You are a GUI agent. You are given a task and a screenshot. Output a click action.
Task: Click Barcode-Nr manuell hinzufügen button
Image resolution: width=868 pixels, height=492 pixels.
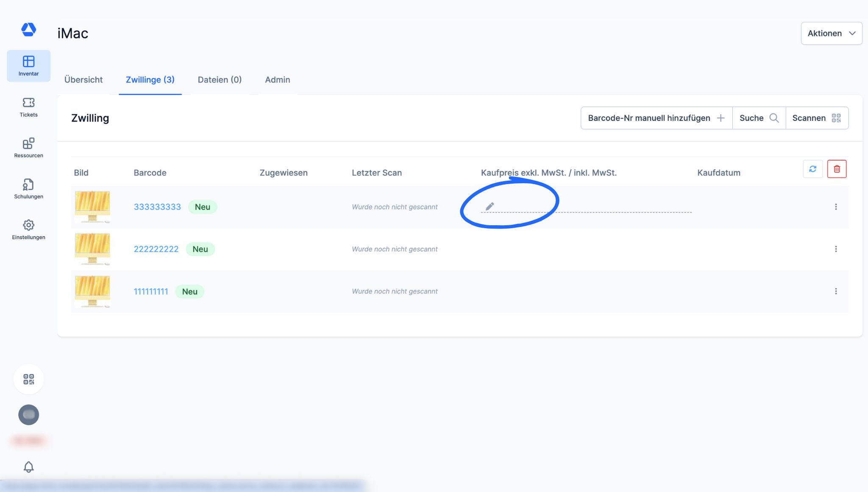(656, 118)
